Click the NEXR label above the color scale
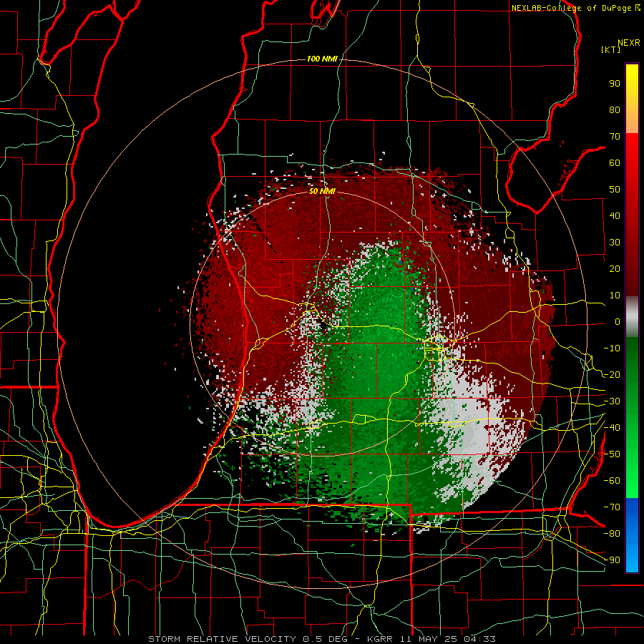Image resolution: width=644 pixels, height=644 pixels. click(628, 43)
